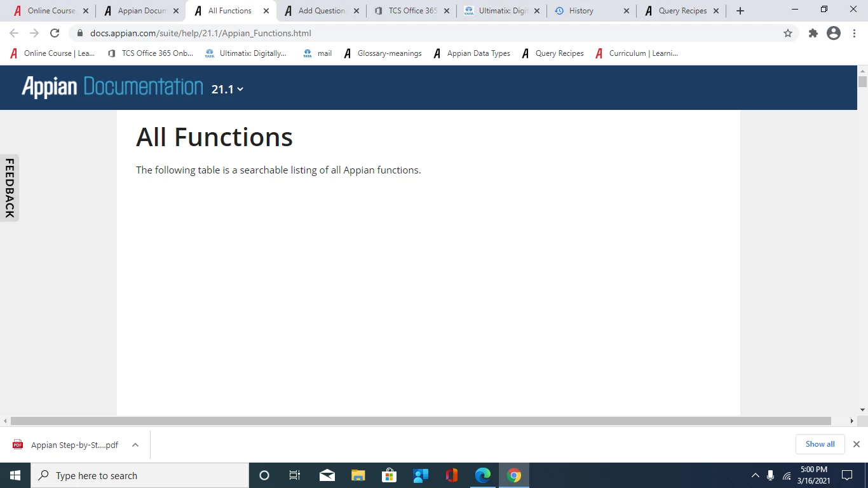Image resolution: width=868 pixels, height=488 pixels.
Task: Close the Query Recipes tab
Action: 717,11
